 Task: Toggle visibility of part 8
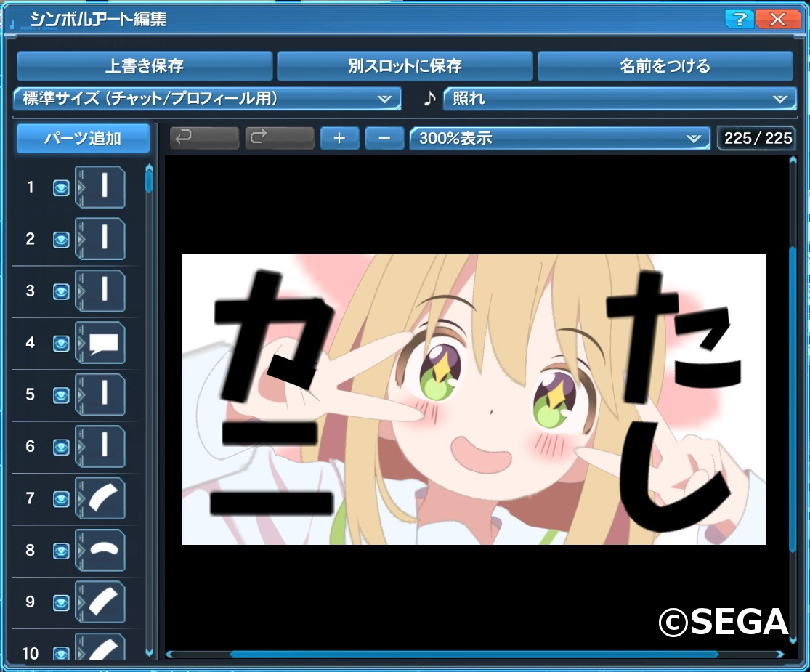tap(61, 551)
